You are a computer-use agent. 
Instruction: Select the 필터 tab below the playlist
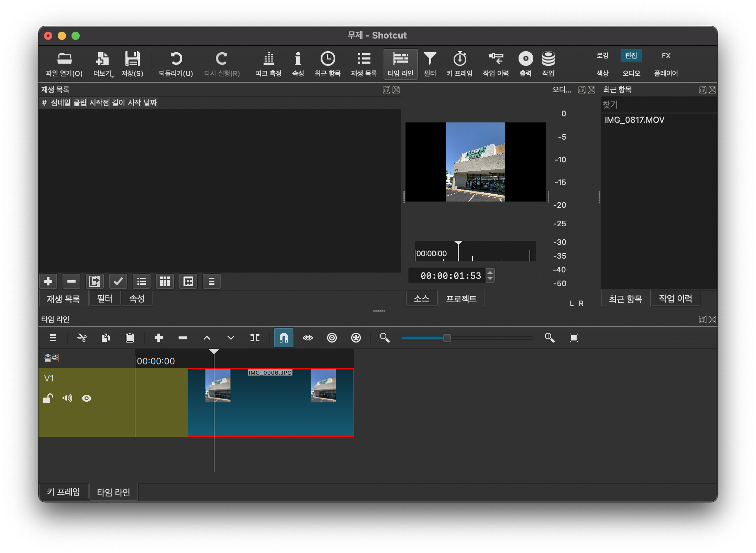[105, 299]
